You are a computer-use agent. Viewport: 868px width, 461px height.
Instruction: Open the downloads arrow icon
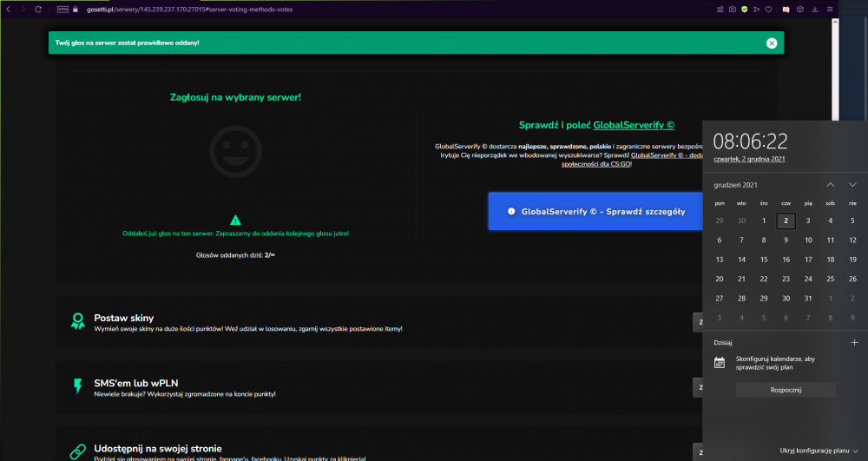[815, 10]
